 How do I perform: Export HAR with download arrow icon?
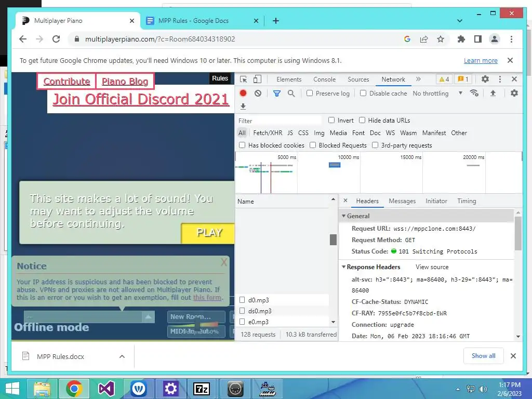tap(243, 107)
